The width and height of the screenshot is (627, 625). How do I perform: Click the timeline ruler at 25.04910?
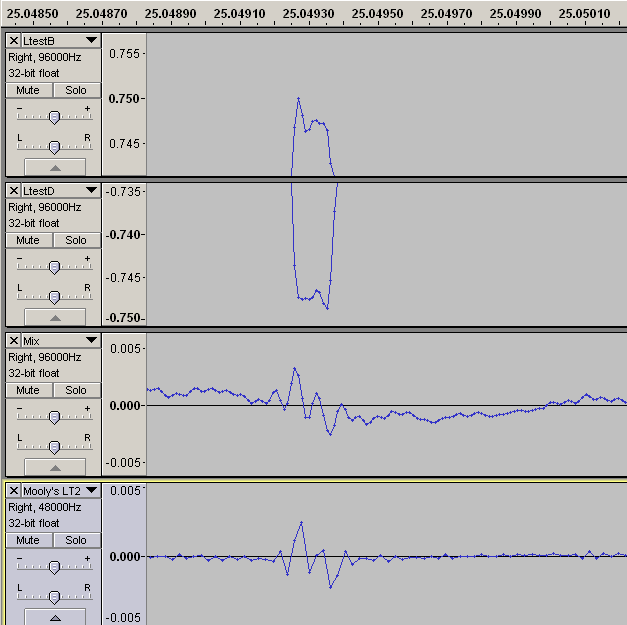tap(239, 14)
